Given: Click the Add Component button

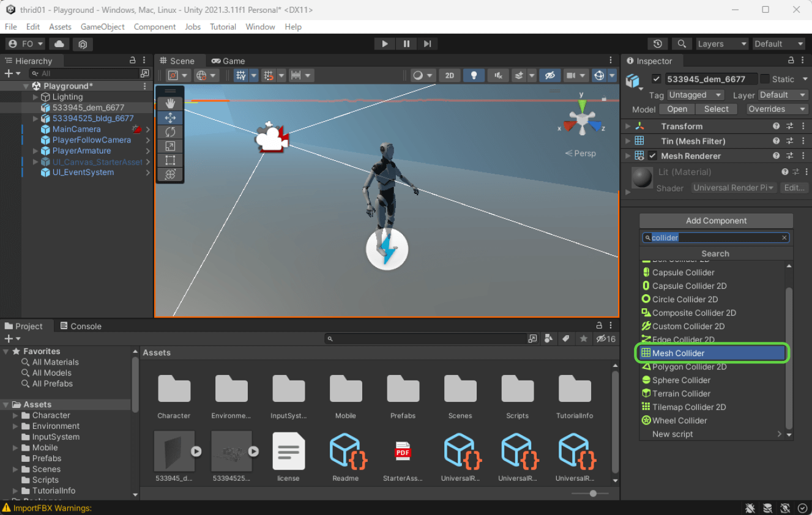Looking at the screenshot, I should [x=717, y=221].
